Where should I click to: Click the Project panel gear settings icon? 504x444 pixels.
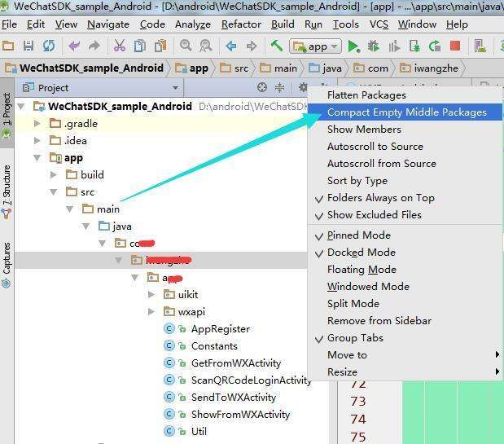(x=302, y=87)
